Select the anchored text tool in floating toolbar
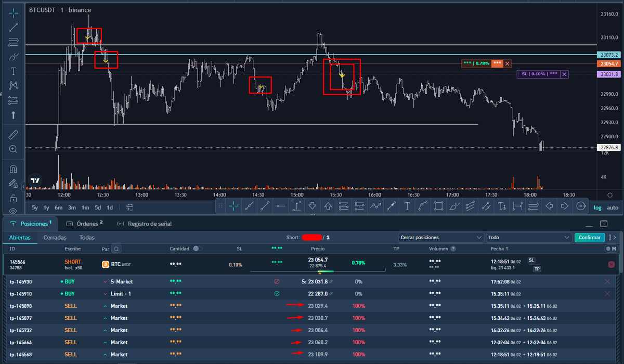624x364 pixels. coord(502,206)
